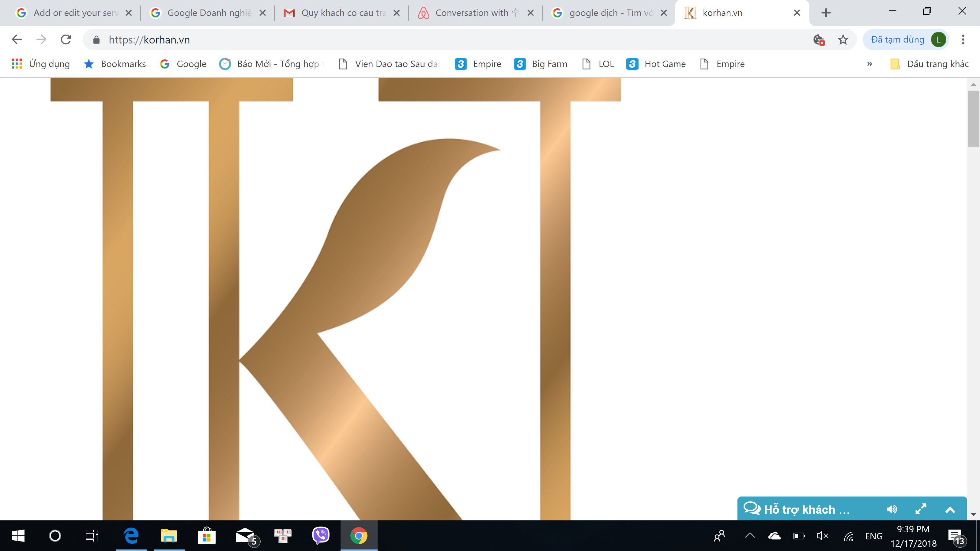The width and height of the screenshot is (980, 551).
Task: Open Cortana search circle
Action: (x=55, y=536)
